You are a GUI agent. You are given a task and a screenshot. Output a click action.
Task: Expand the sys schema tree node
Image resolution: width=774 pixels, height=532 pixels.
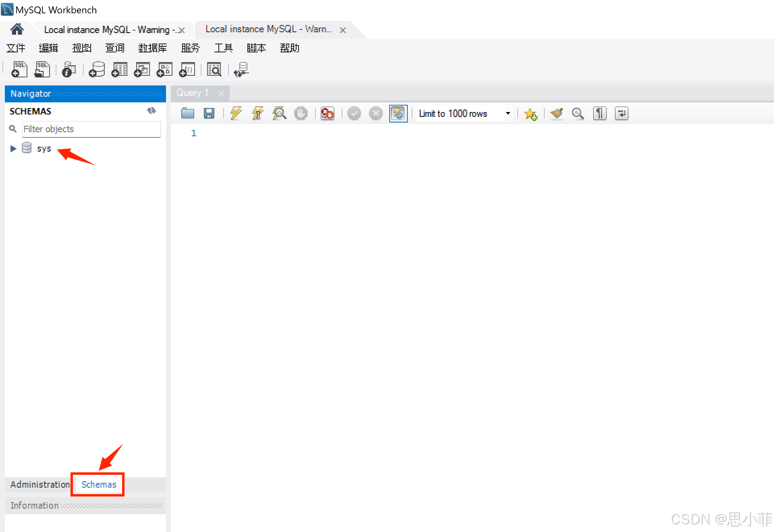13,149
